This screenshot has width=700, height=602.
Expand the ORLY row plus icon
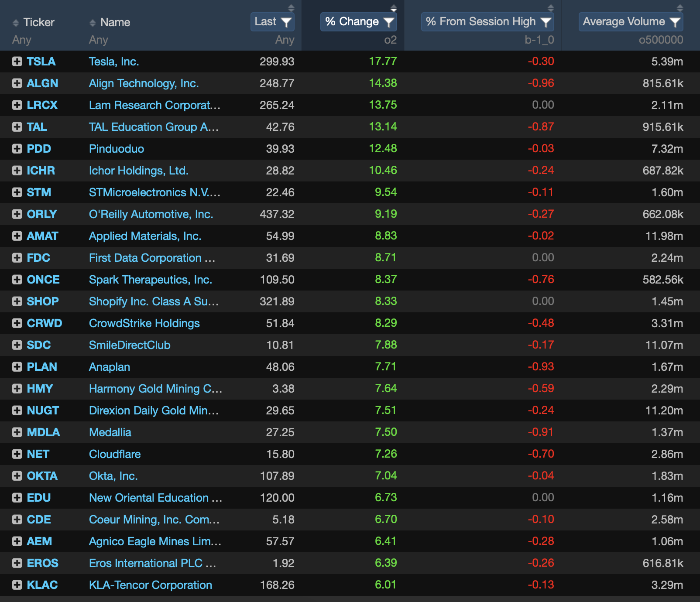point(17,214)
